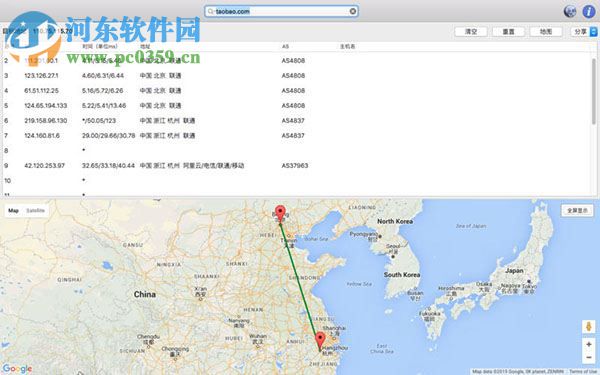Screen dimensions: 600x375
Task: Clear the taobao.com search field with the X icon
Action: pyautogui.click(x=353, y=11)
